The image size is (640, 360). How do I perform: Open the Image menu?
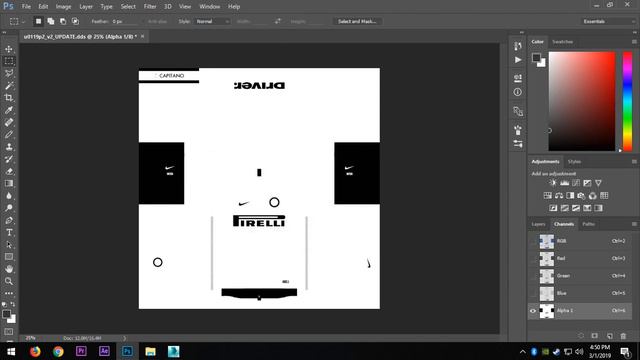[63, 7]
